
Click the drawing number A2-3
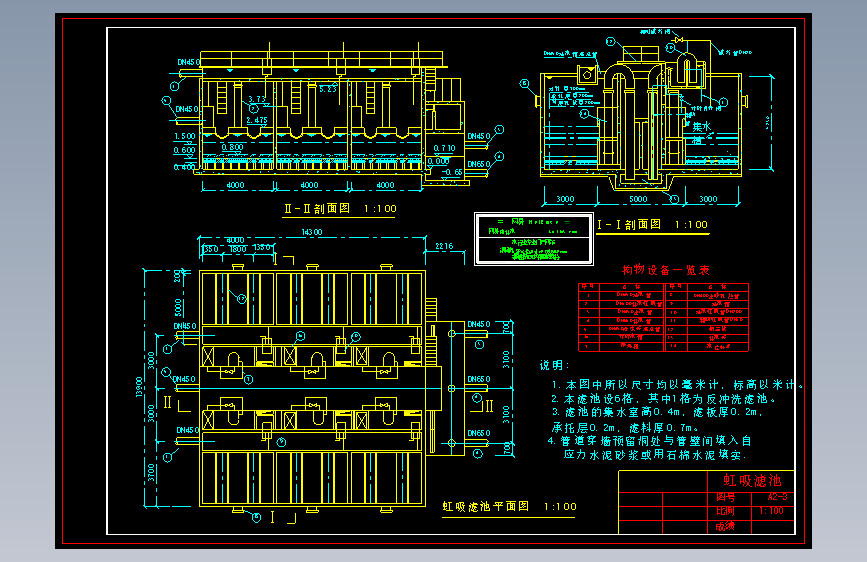[x=777, y=497]
